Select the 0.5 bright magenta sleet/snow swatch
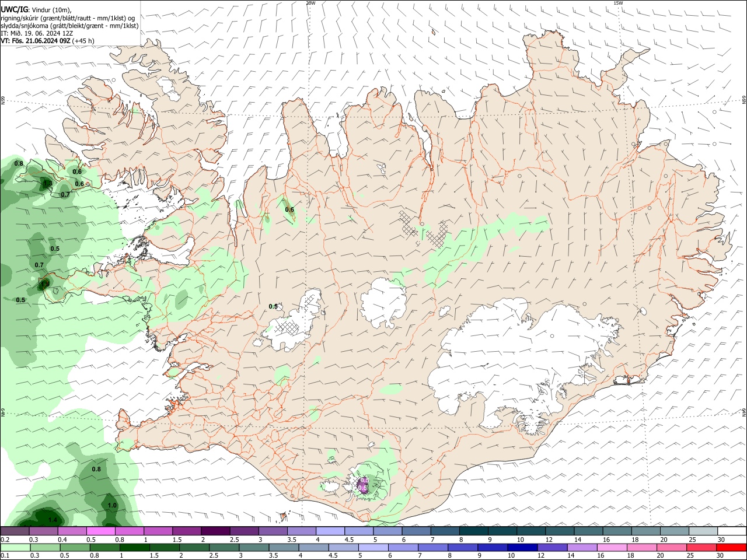 tap(100, 531)
